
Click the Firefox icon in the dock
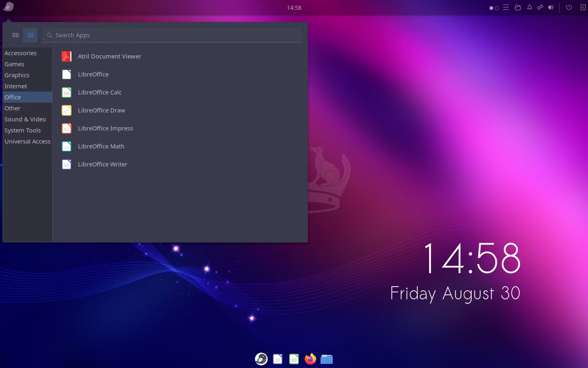(310, 359)
